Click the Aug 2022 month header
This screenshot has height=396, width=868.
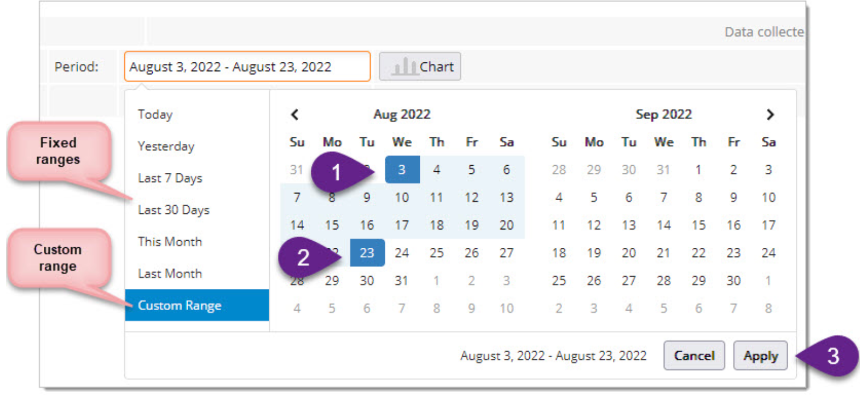point(401,114)
